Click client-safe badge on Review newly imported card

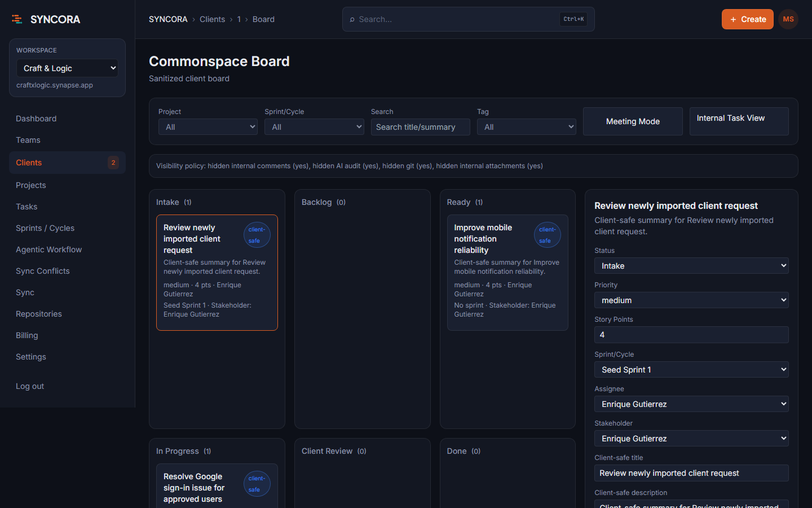pyautogui.click(x=257, y=235)
